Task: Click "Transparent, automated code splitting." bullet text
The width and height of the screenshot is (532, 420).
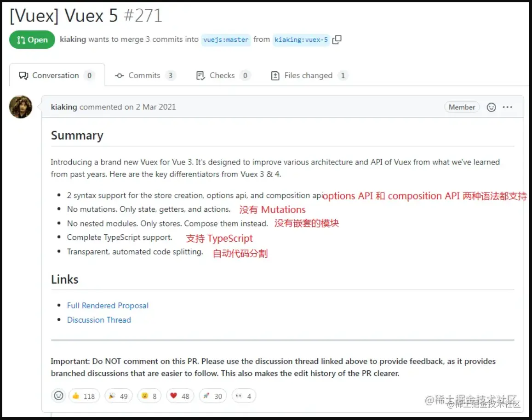Action: pyautogui.click(x=135, y=251)
